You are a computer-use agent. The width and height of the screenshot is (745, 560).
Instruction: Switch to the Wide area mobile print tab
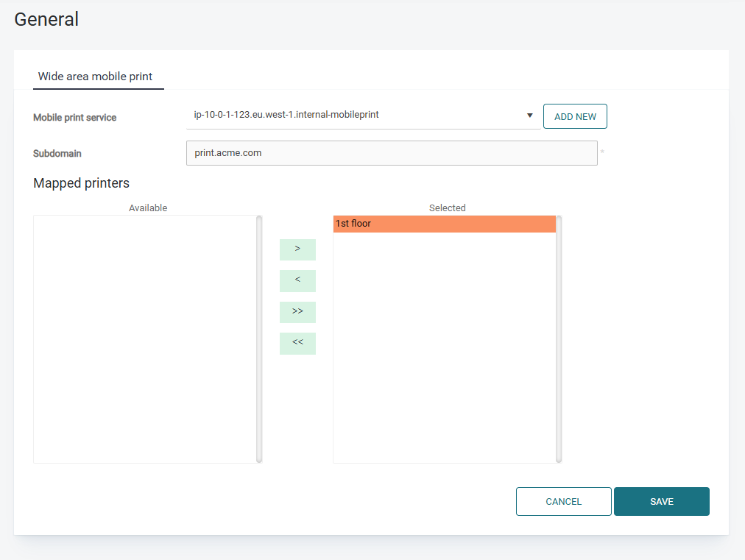point(96,77)
